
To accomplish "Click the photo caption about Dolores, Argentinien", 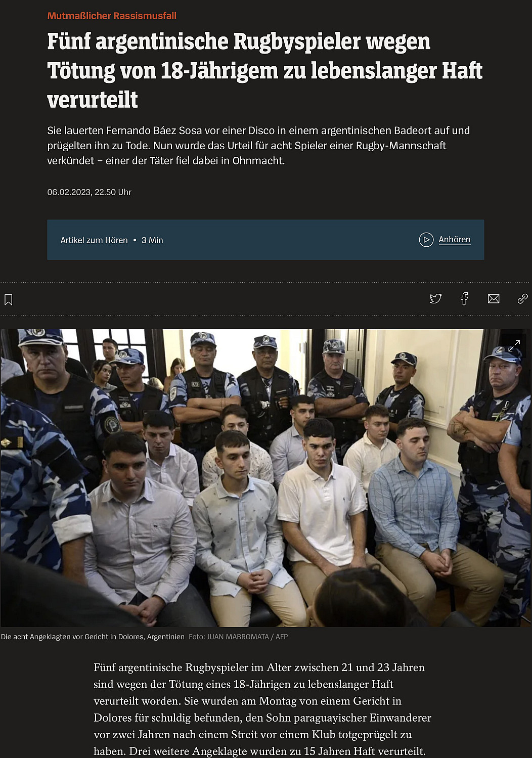I will pyautogui.click(x=93, y=637).
